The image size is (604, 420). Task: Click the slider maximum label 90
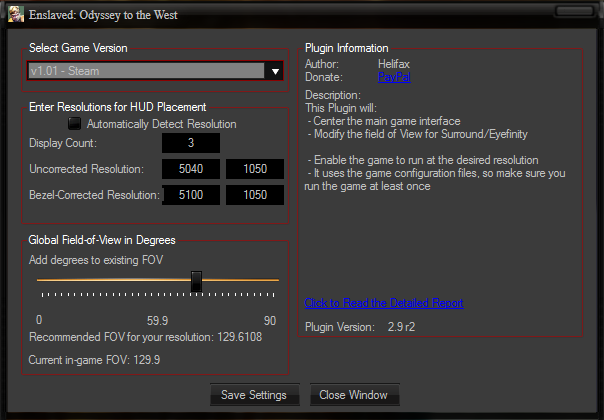click(270, 321)
